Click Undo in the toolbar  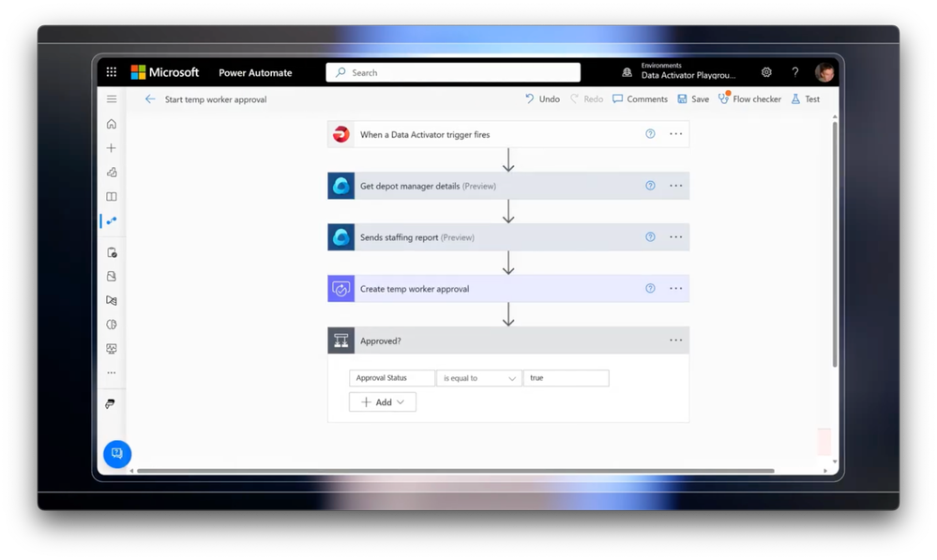tap(542, 99)
